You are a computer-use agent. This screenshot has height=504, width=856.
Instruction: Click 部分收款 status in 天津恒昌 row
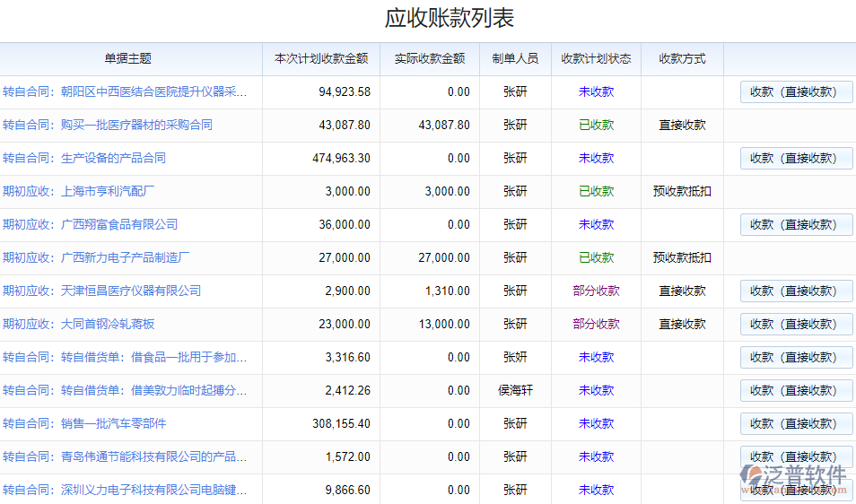tap(596, 291)
